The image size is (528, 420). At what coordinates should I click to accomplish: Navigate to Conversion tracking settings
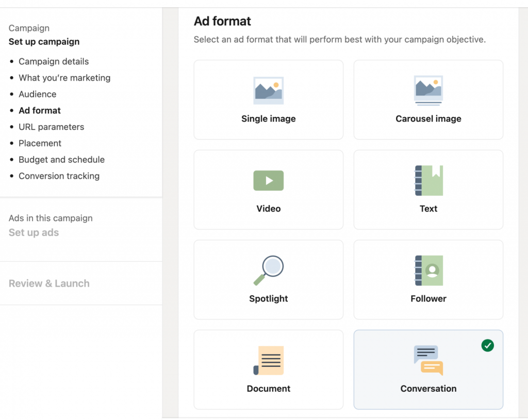[59, 176]
